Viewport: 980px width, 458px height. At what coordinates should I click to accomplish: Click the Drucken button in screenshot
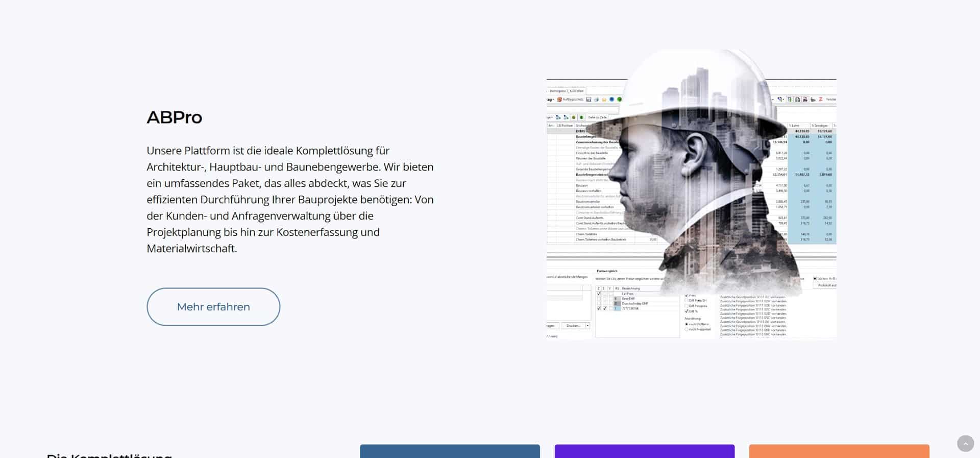point(573,326)
